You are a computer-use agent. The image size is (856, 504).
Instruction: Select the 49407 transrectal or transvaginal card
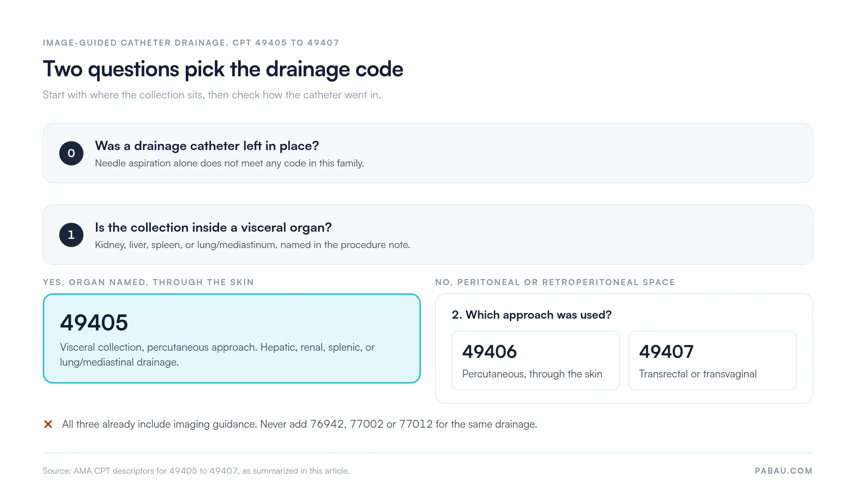click(x=712, y=360)
